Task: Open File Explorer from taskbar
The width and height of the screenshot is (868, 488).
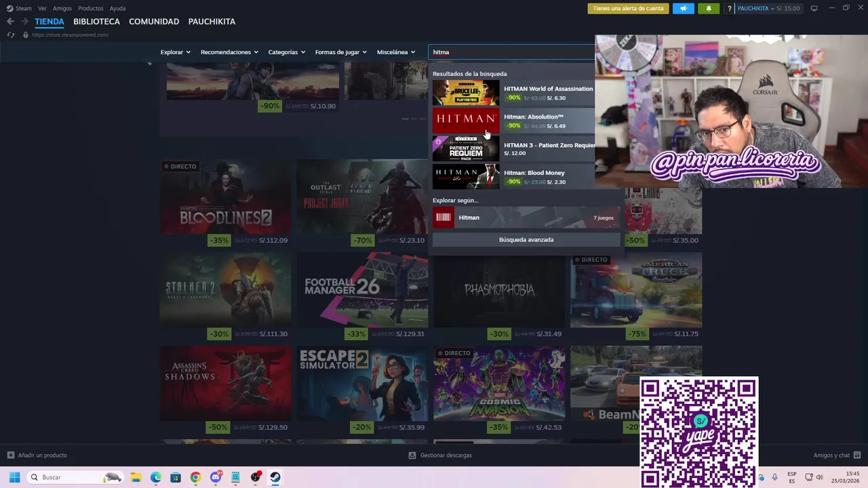Action: pos(136,477)
